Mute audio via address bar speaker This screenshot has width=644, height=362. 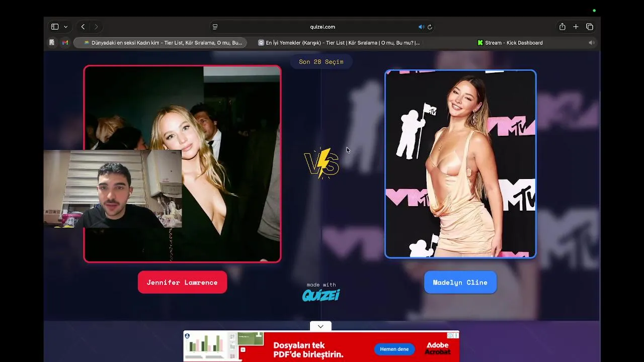click(421, 27)
